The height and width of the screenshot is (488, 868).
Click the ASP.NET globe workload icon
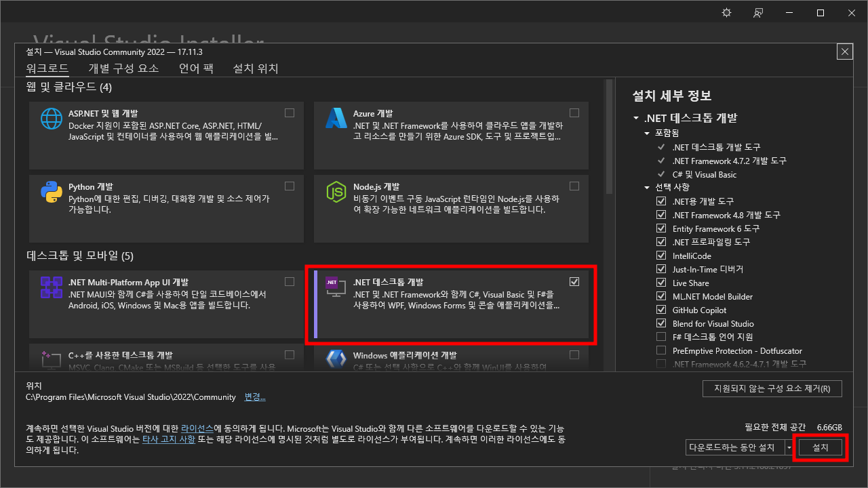(x=52, y=119)
